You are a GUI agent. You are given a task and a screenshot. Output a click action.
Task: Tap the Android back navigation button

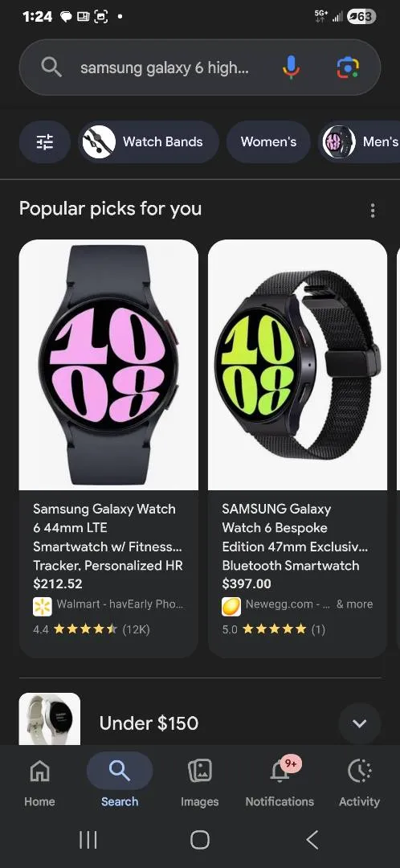click(312, 840)
